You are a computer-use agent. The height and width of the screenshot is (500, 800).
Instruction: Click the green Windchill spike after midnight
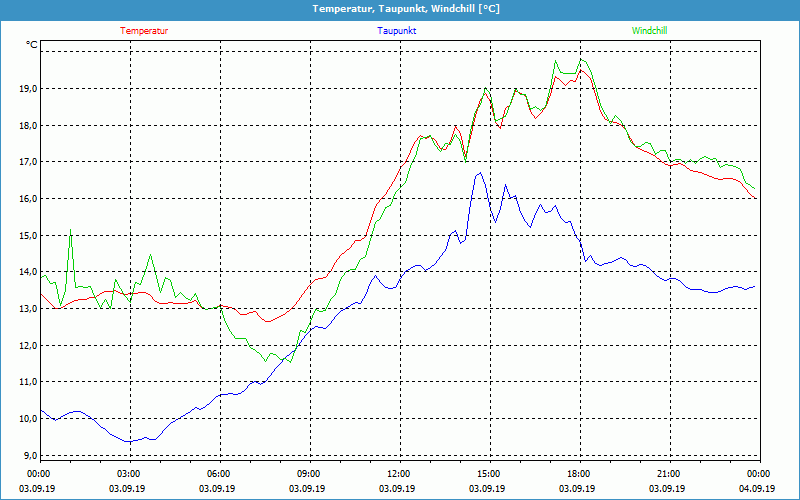[70, 229]
